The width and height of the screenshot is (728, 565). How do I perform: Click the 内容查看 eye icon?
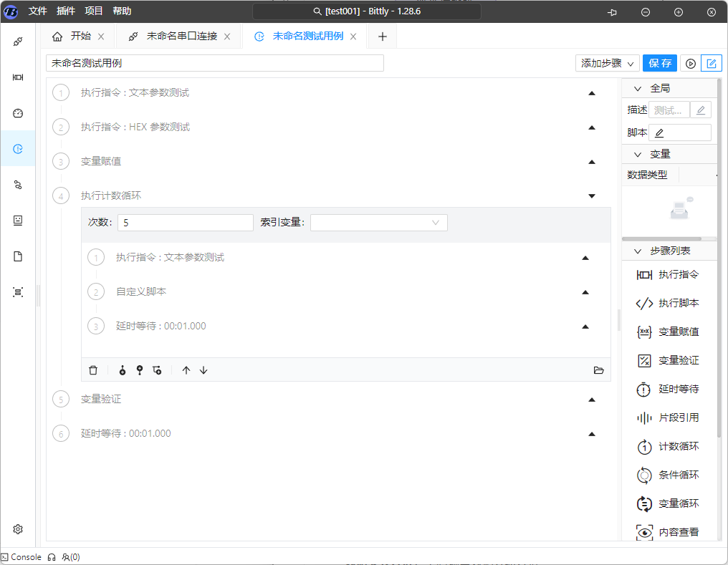644,532
